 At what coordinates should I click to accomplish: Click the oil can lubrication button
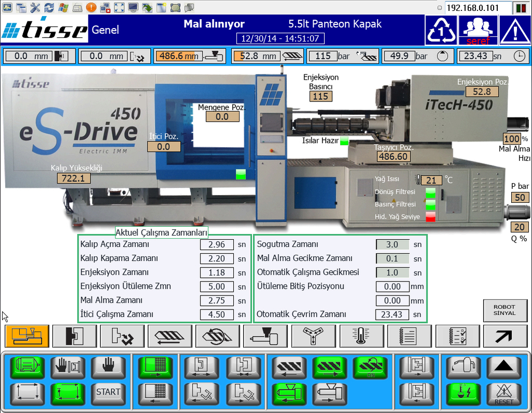point(463,367)
